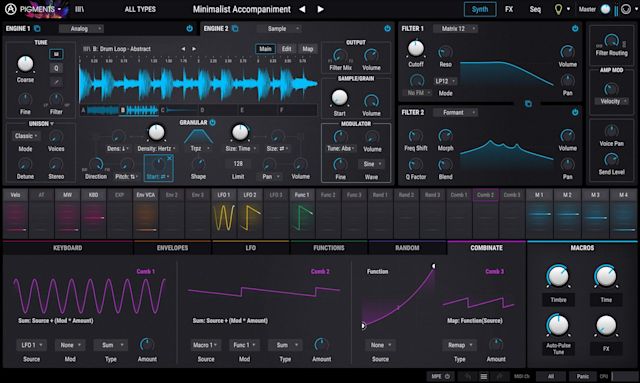Image resolution: width=640 pixels, height=383 pixels.
Task: Toggle the Granular power switch
Action: [x=213, y=122]
